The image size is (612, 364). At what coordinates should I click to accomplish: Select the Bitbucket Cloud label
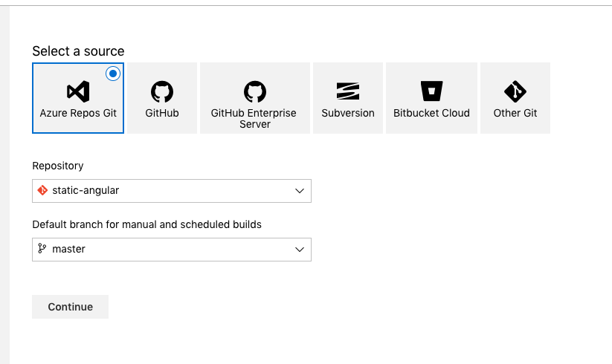pos(431,114)
